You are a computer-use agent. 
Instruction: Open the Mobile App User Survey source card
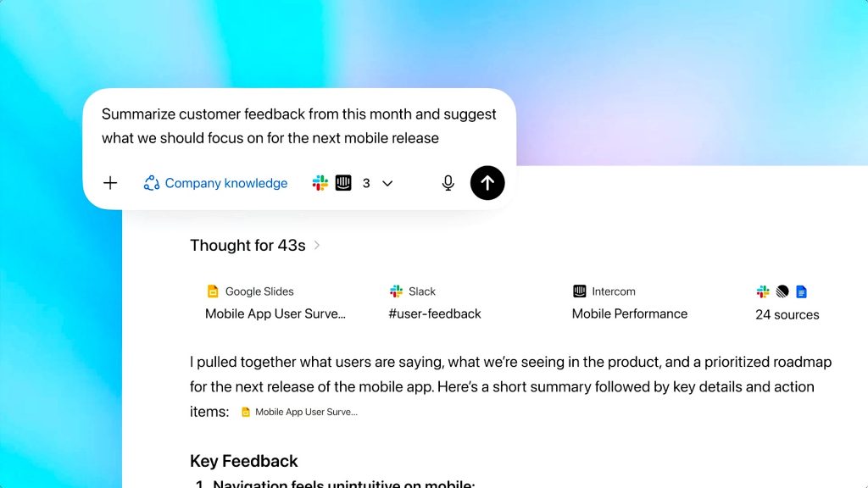275,313
